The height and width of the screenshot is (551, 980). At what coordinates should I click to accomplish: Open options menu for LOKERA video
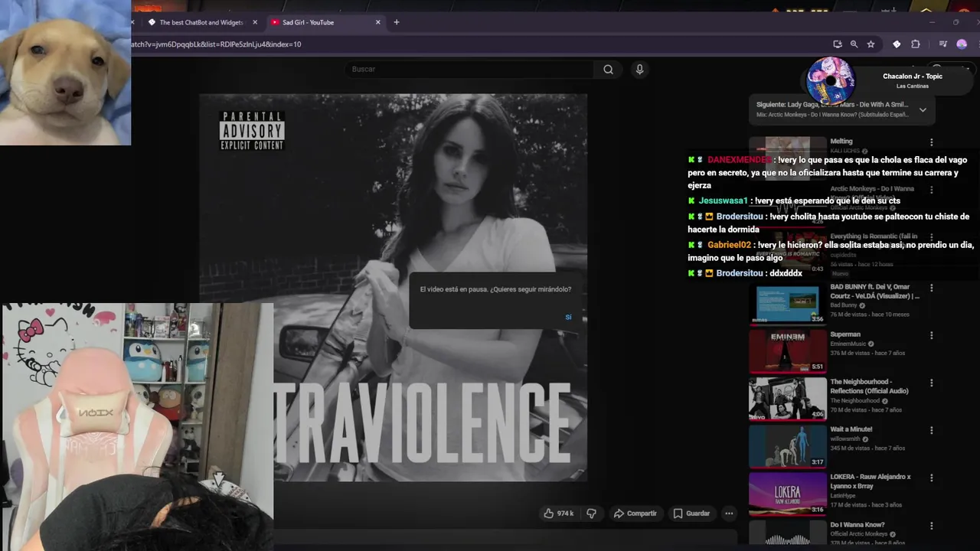[x=931, y=478]
